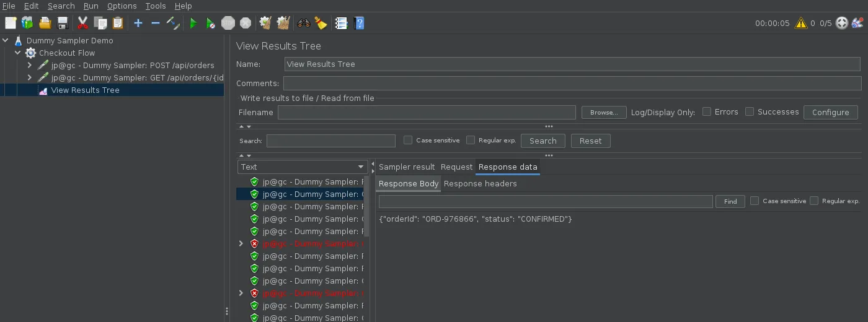The height and width of the screenshot is (322, 868).
Task: Enable the Errors checkbox
Action: tap(706, 111)
